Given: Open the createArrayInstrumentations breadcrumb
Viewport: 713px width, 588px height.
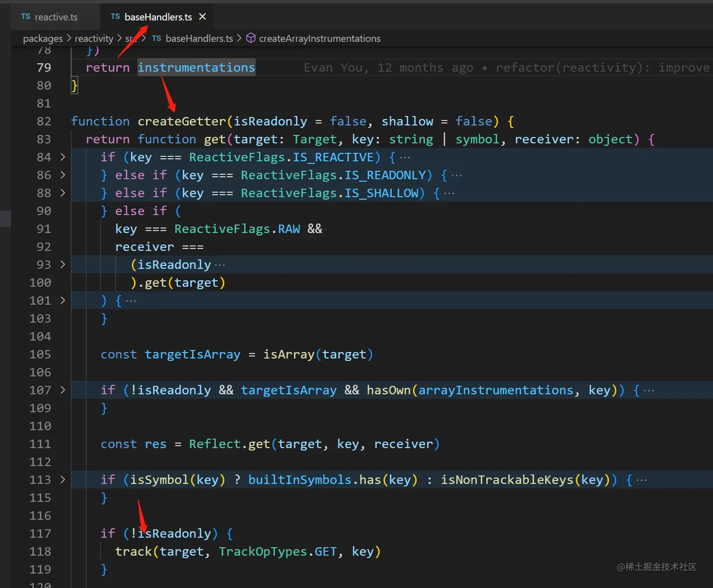Looking at the screenshot, I should click(x=319, y=38).
